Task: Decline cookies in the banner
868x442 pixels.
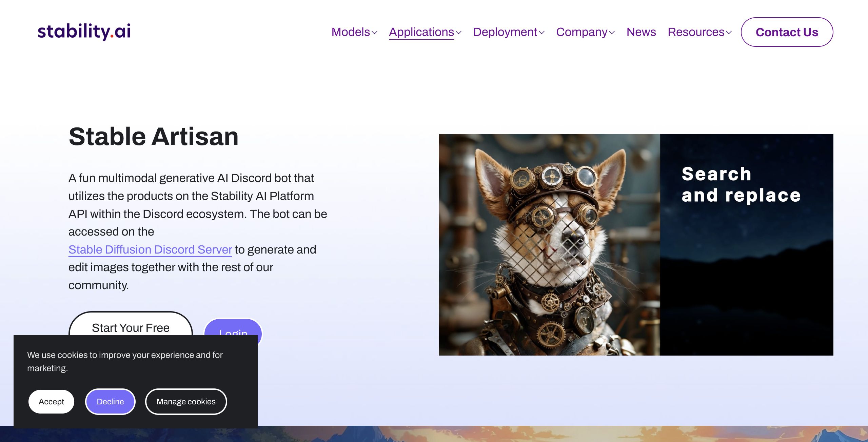Action: (x=110, y=402)
